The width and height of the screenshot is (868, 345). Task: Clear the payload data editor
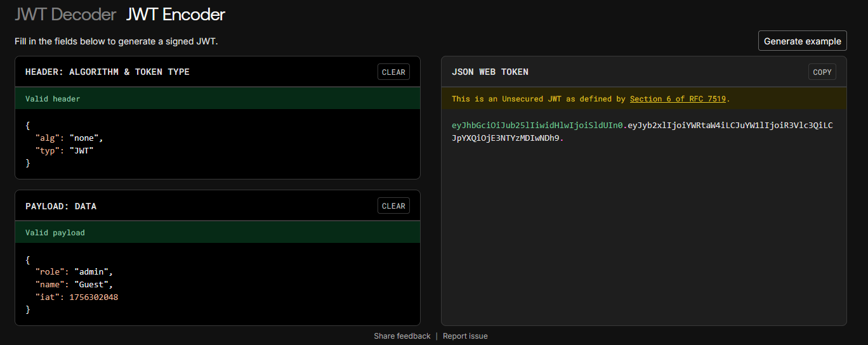coord(393,205)
